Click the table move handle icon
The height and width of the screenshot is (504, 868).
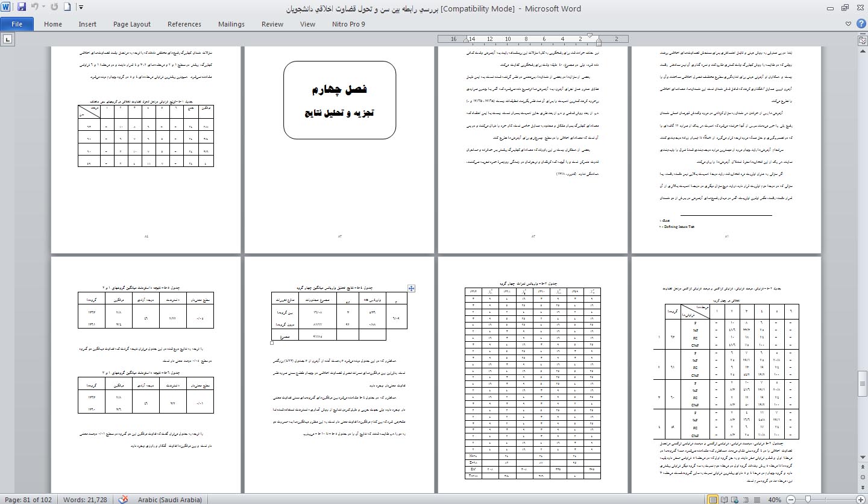coord(412,289)
